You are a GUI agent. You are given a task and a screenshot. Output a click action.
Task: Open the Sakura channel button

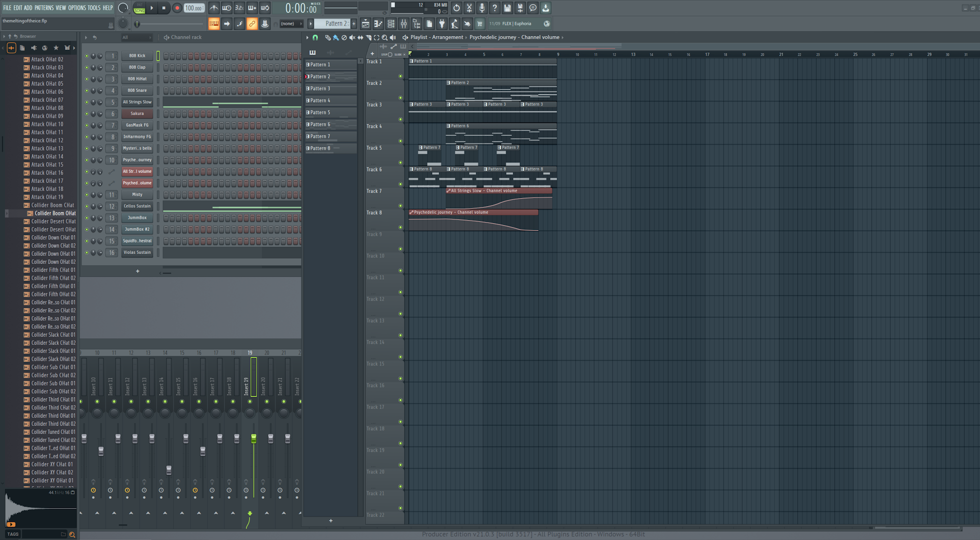[137, 113]
